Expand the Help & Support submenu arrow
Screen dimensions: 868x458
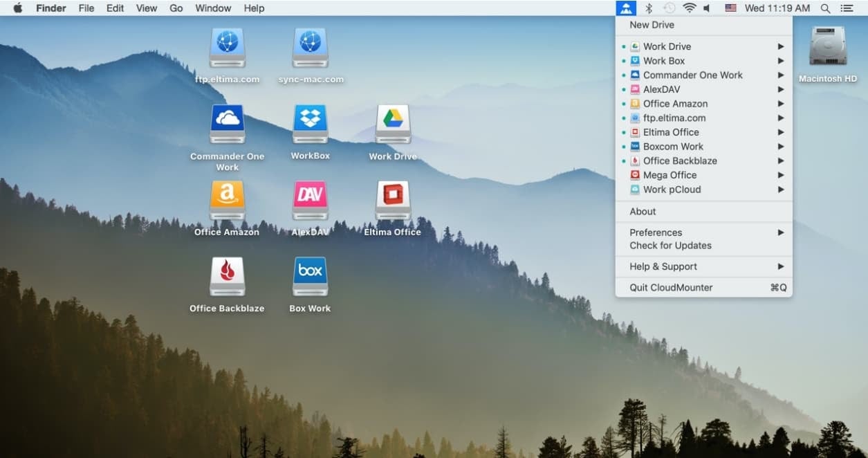(781, 266)
